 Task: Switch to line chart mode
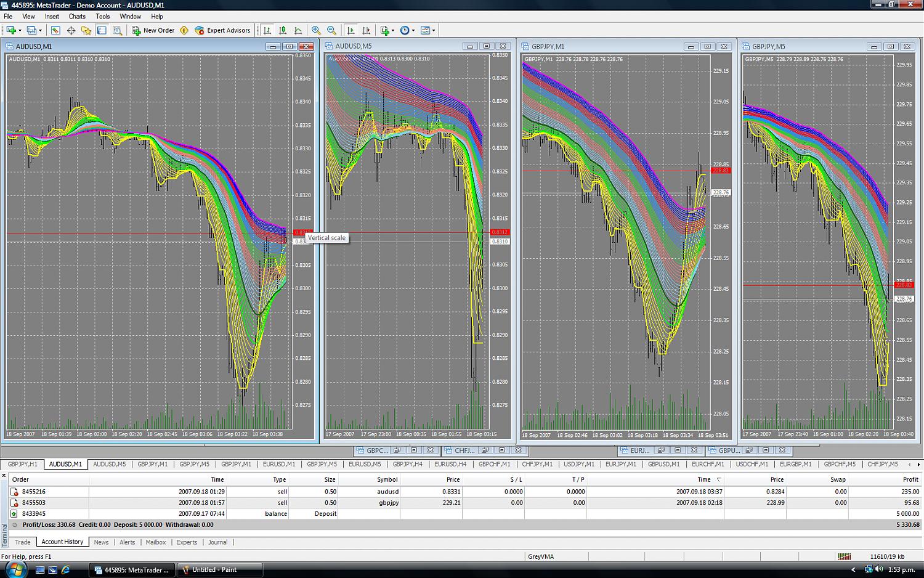(x=298, y=30)
